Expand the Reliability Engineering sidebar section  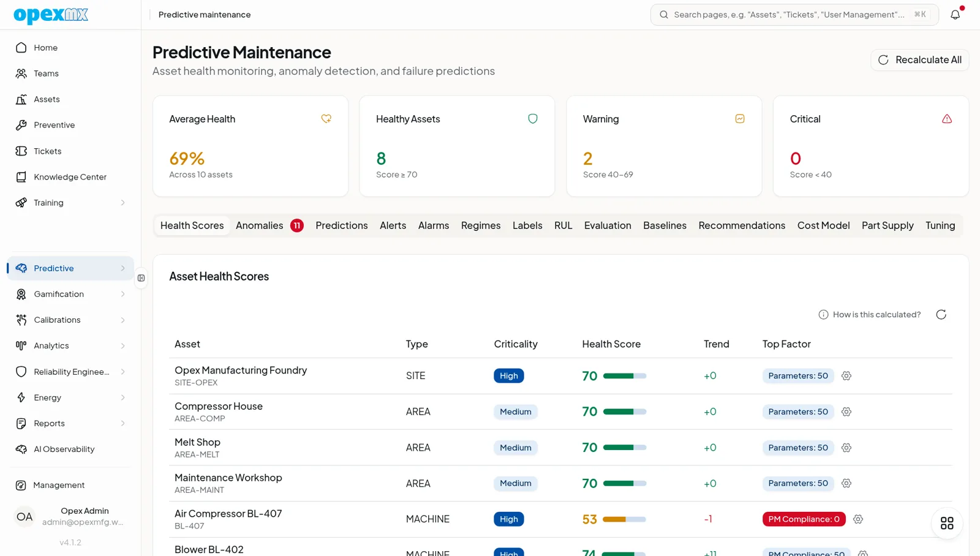[x=70, y=372]
